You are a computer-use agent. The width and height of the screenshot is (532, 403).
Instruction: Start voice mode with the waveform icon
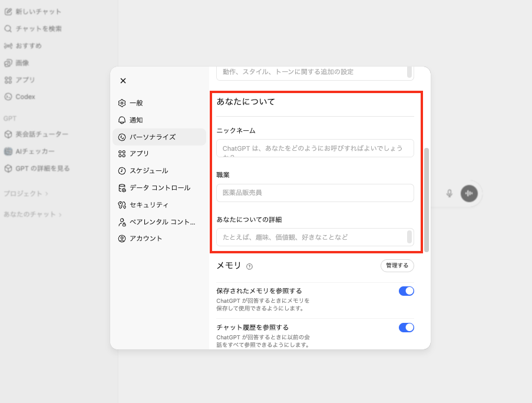point(470,193)
